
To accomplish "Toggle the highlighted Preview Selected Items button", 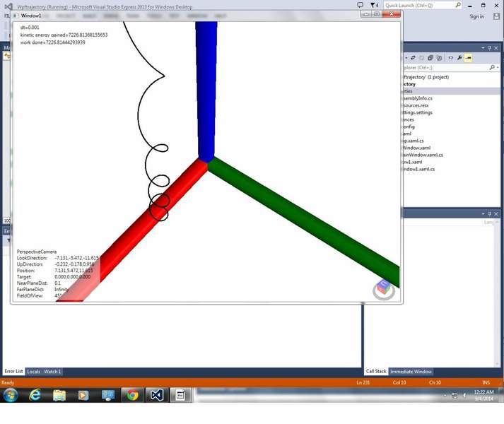I will (x=468, y=58).
